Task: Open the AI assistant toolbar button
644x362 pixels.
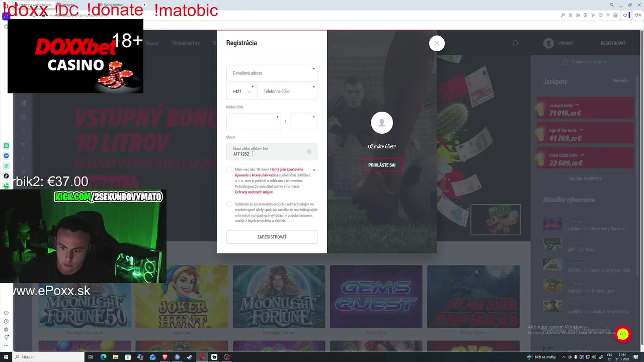Action: (x=638, y=15)
